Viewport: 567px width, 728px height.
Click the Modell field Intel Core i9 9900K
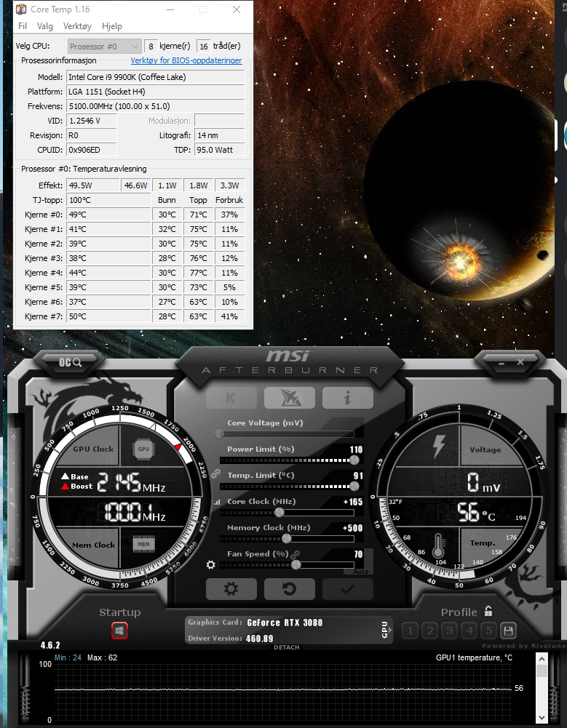[155, 77]
